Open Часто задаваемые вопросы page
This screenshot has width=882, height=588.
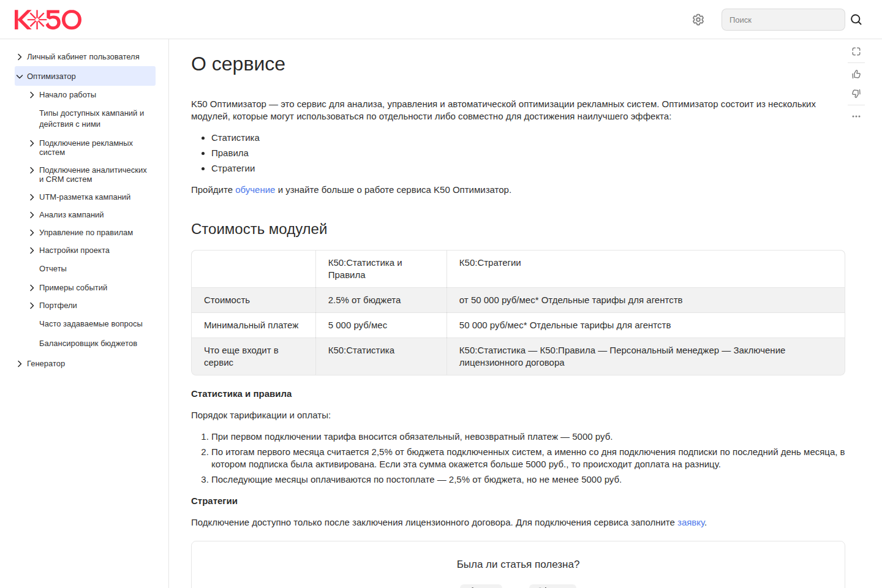pos(91,324)
